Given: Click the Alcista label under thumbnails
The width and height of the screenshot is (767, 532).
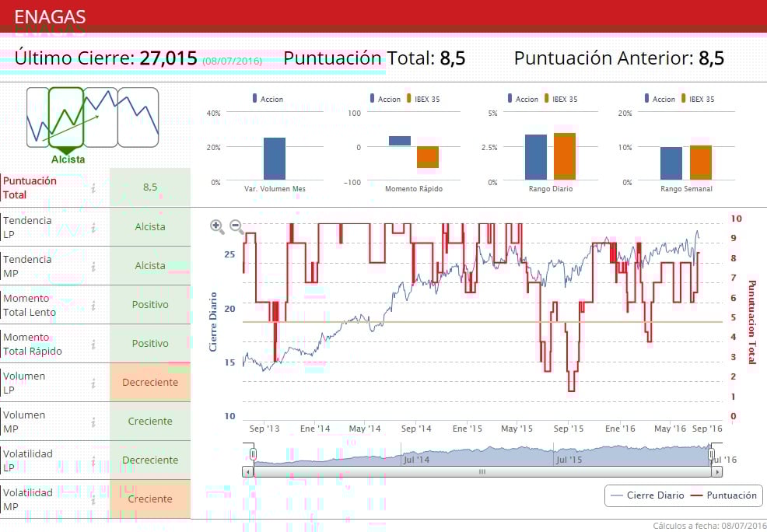Looking at the screenshot, I should [x=68, y=159].
